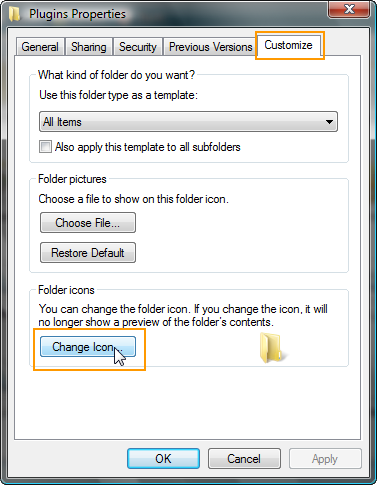Switch to the General tab
The width and height of the screenshot is (377, 485).
click(x=40, y=47)
